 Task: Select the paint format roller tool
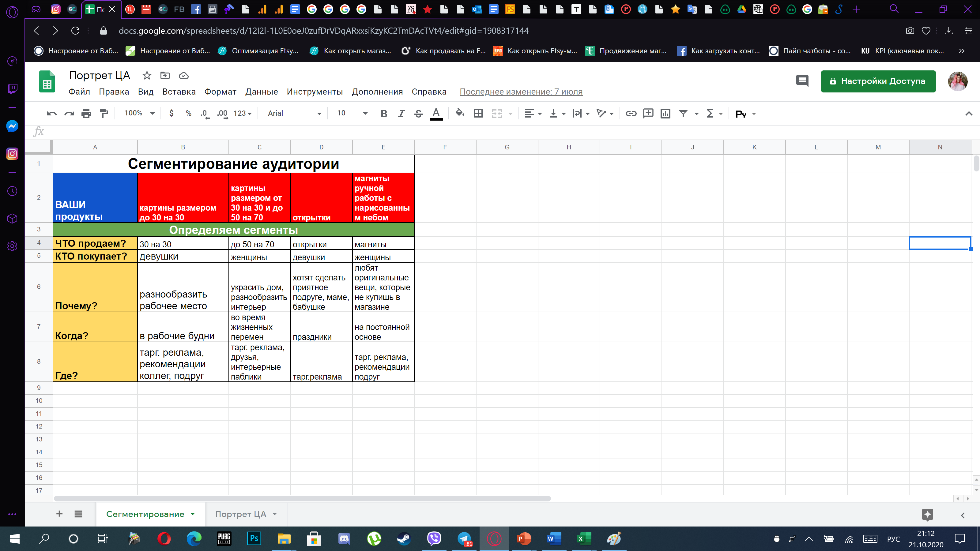(104, 113)
